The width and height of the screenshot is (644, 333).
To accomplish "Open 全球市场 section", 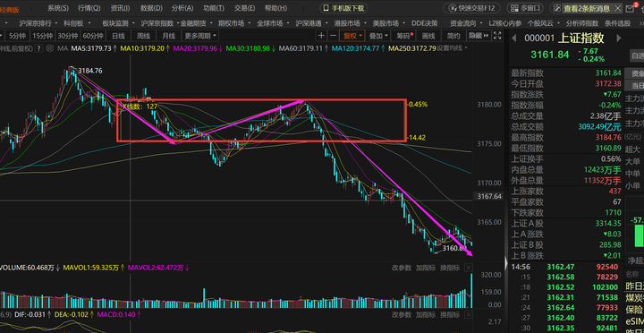I will point(269,23).
